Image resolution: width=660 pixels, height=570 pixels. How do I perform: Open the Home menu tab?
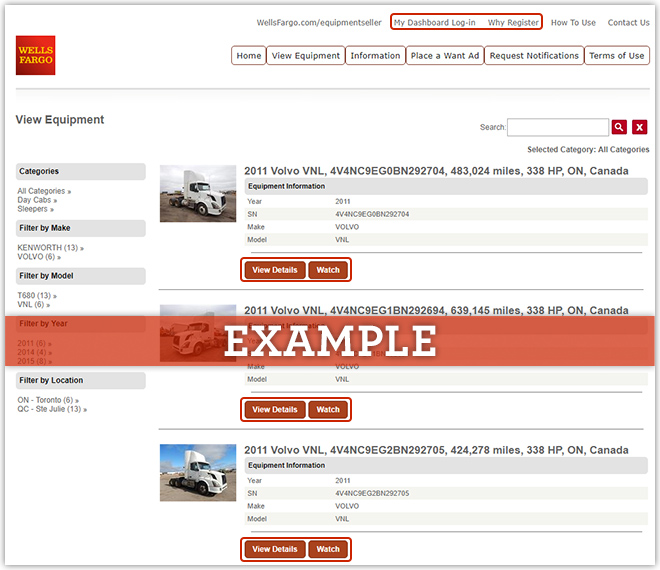249,56
